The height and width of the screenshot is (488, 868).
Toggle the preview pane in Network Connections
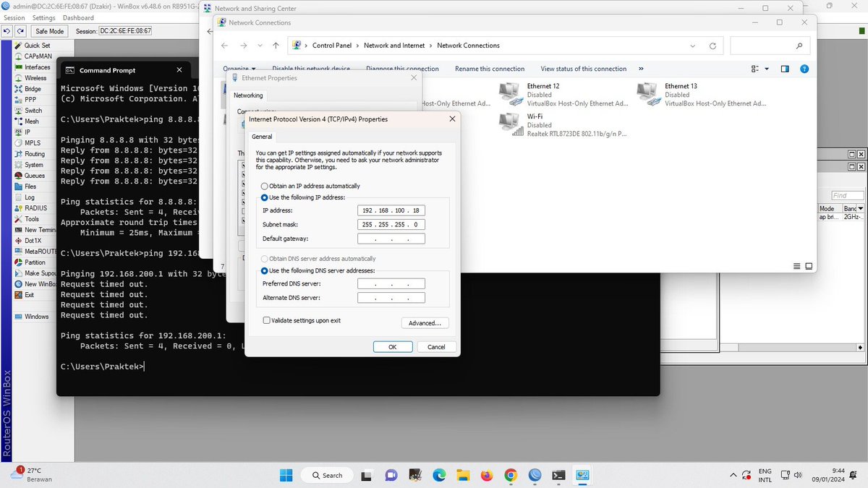pyautogui.click(x=785, y=69)
